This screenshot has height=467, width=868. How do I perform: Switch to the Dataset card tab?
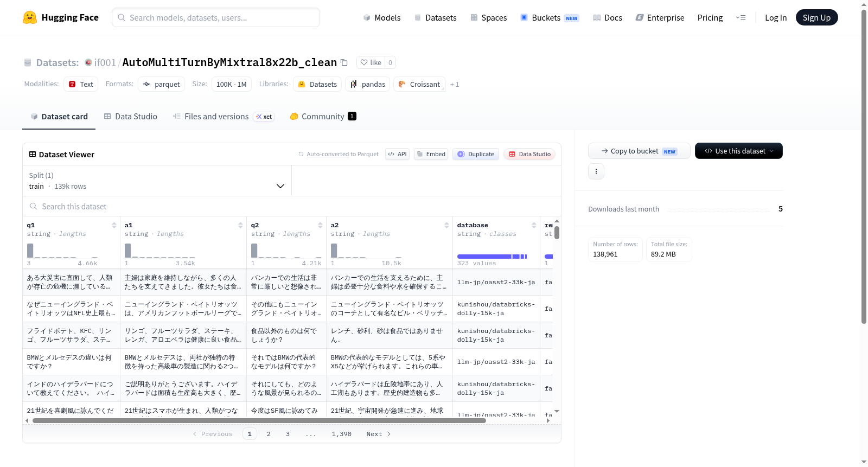[59, 116]
